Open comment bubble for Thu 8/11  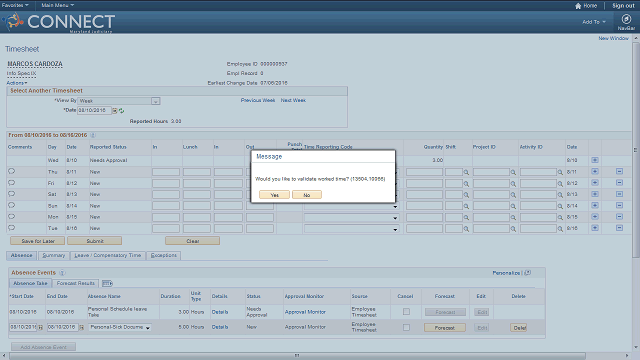coord(11,171)
